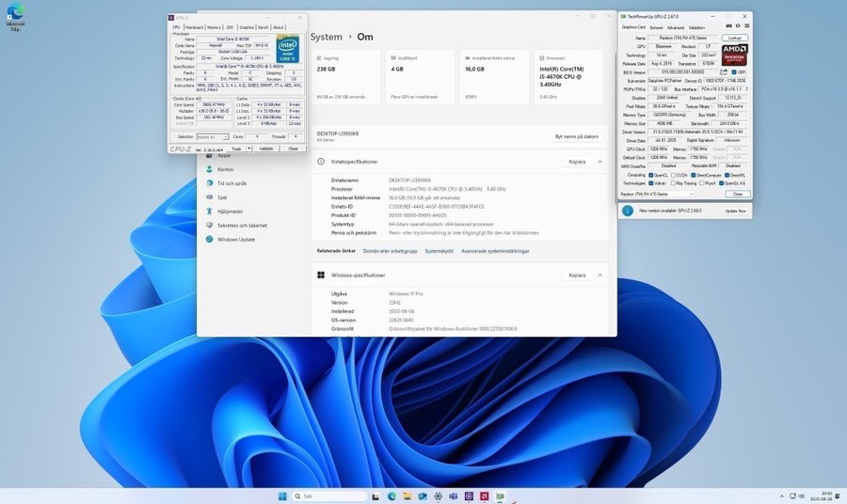Screen dimensions: 847x504
Task: Click Kopiera for Enhetsspecifikationer
Action: 577,162
